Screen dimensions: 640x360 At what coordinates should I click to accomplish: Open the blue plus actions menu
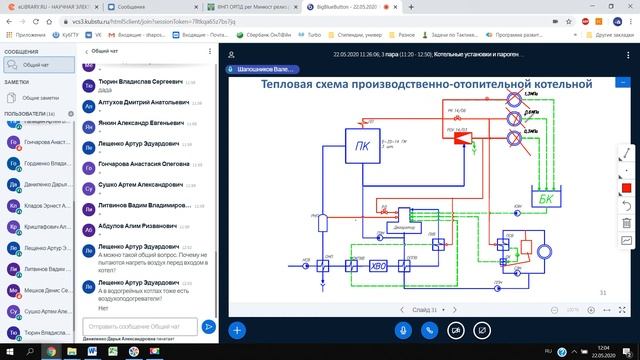click(x=237, y=330)
